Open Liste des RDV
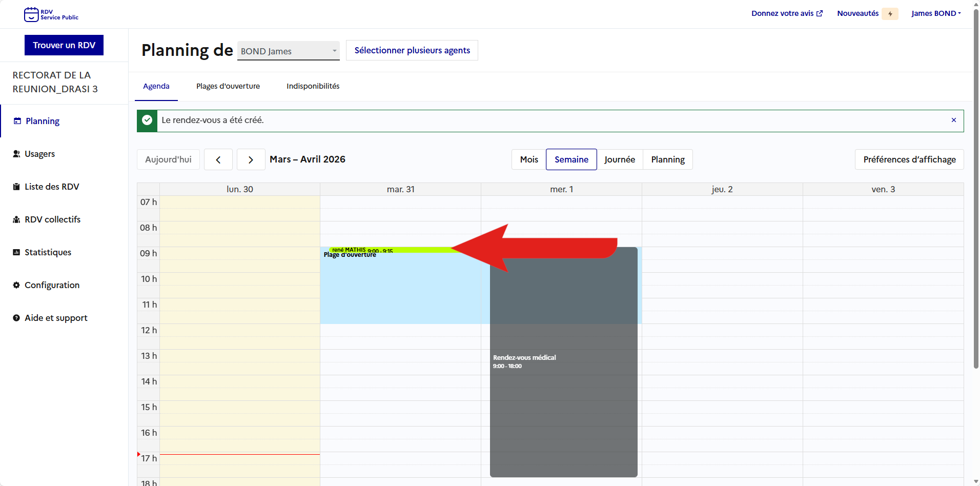 click(52, 187)
